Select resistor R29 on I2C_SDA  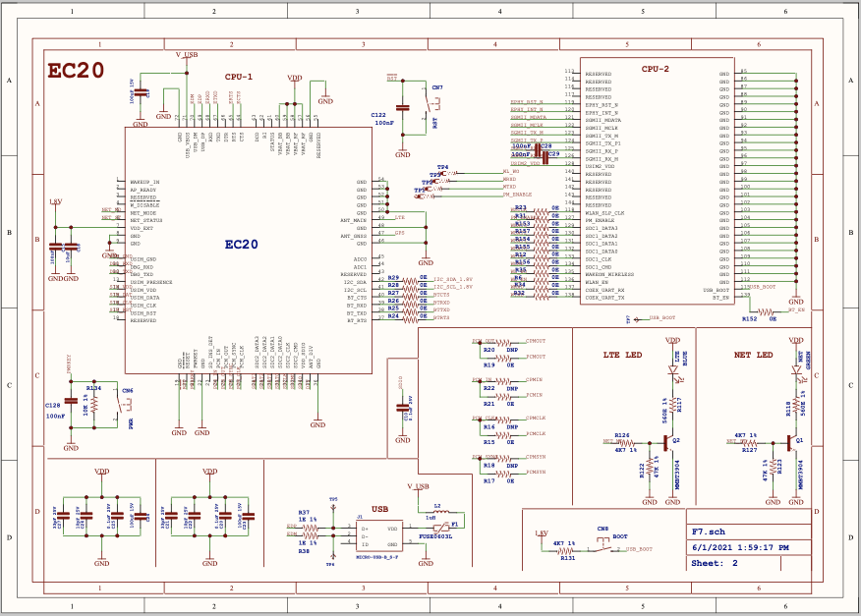[x=410, y=280]
